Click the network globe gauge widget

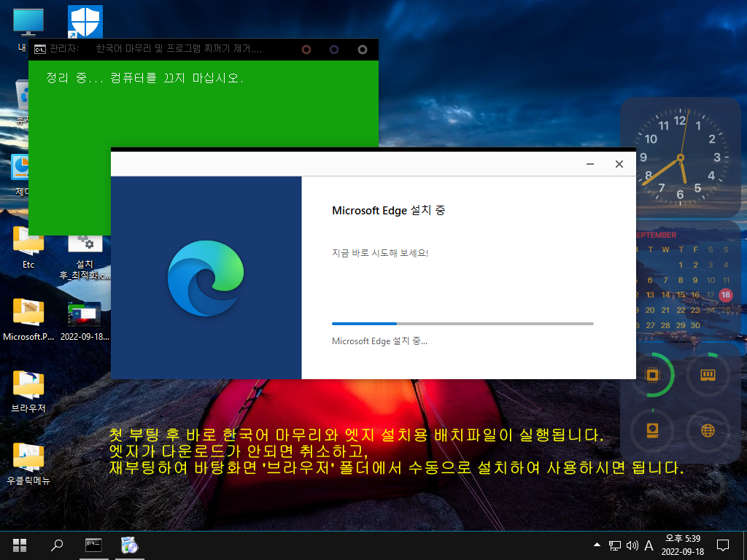click(708, 430)
